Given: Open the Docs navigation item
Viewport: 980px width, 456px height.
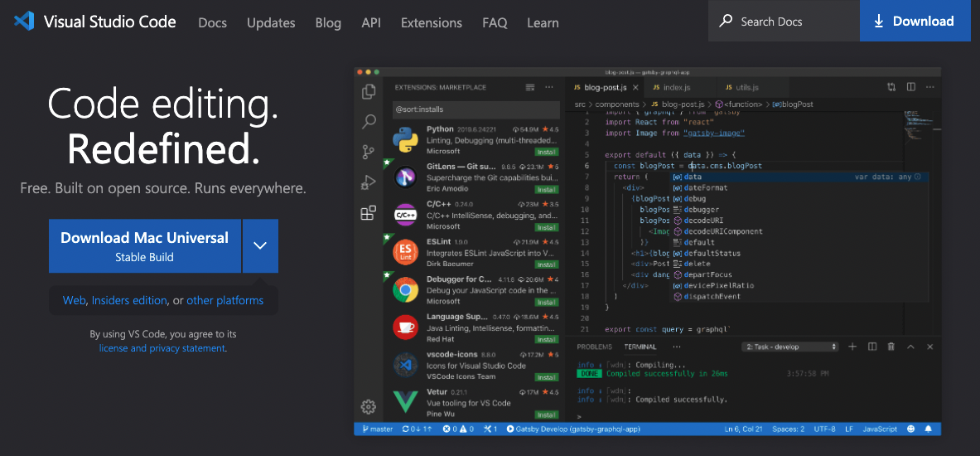Looking at the screenshot, I should tap(213, 23).
